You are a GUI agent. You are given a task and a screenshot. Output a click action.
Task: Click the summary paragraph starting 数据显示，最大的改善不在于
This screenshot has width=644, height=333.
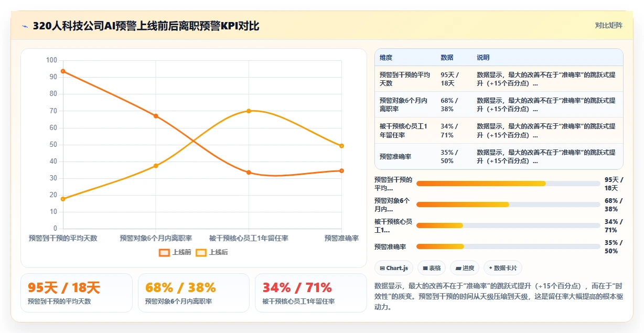tap(499, 296)
